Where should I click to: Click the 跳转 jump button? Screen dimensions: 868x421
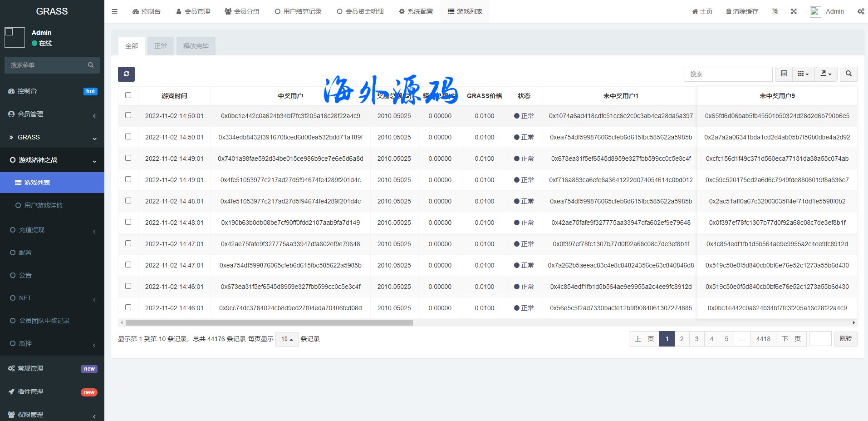click(845, 339)
